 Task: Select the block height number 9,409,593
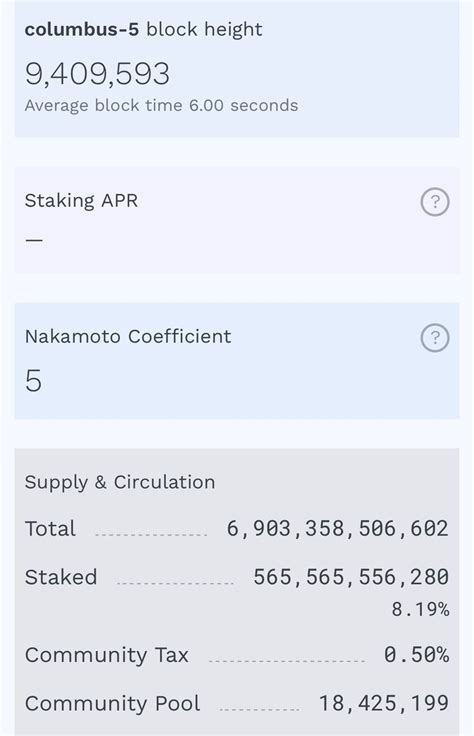click(97, 74)
